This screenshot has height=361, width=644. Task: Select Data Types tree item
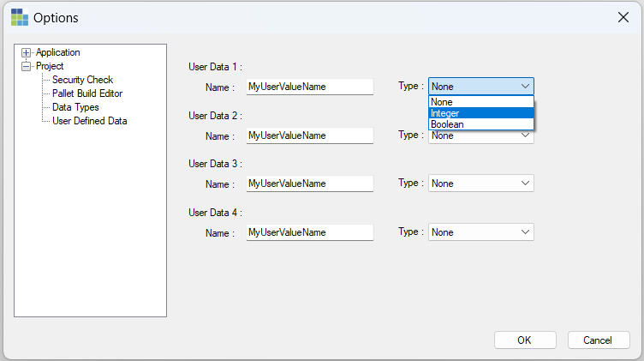[x=75, y=107]
